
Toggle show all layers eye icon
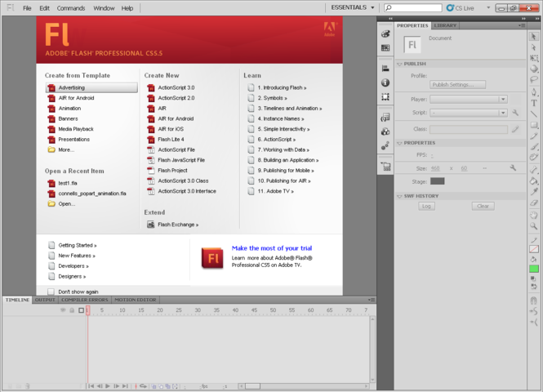pyautogui.click(x=63, y=310)
